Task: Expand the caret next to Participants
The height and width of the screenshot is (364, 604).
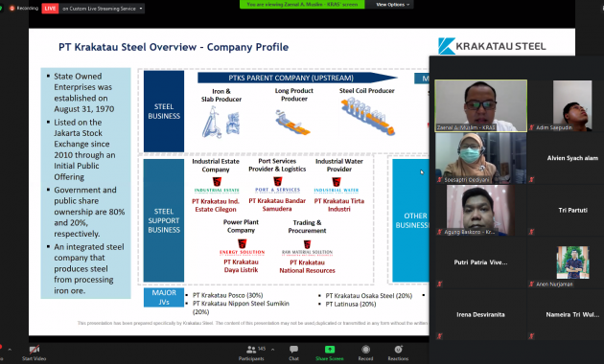Action: (272, 350)
